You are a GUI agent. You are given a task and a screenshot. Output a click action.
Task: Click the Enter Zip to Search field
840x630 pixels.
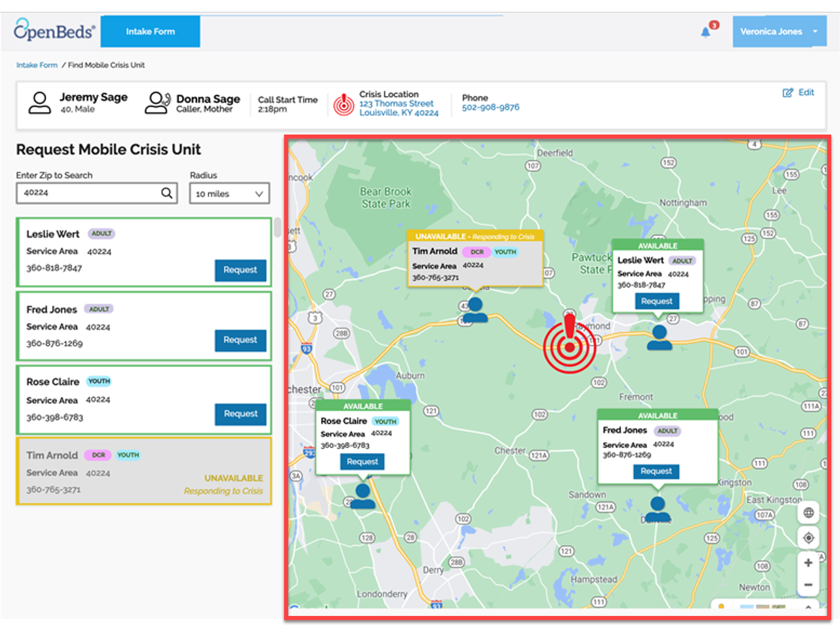tap(97, 193)
